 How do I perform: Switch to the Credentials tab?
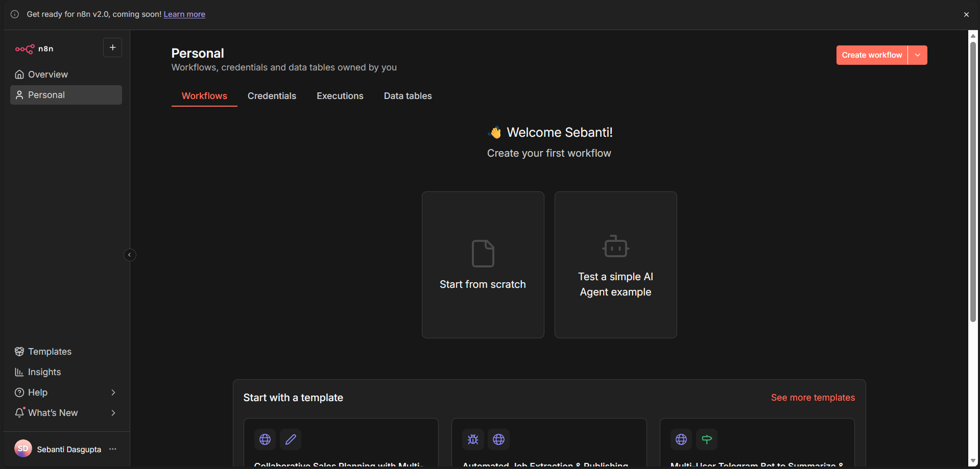click(x=272, y=96)
